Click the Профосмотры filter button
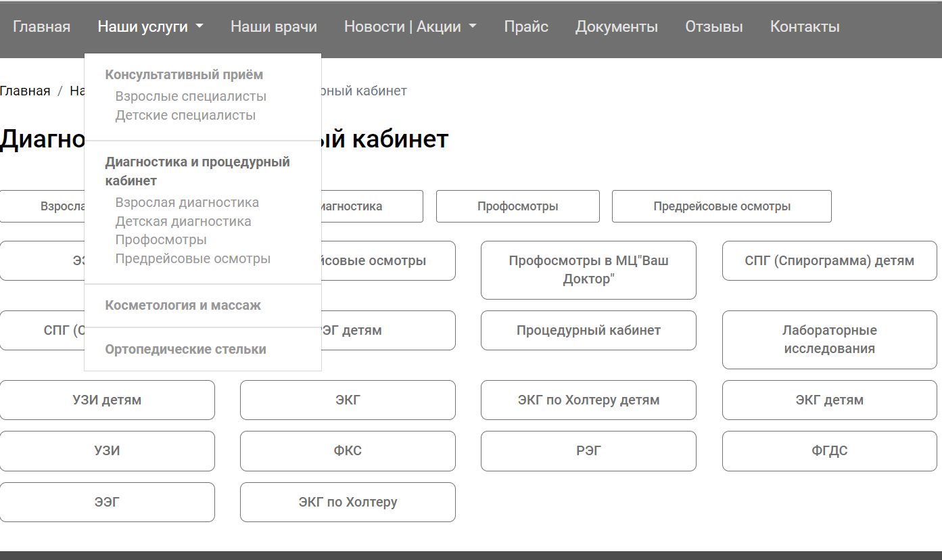Screen dimensions: 942x560 pos(517,206)
